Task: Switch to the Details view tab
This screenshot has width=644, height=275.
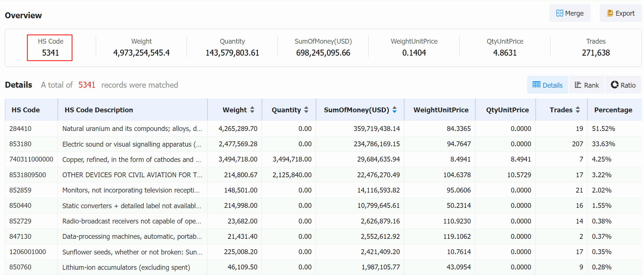Action: click(x=548, y=85)
